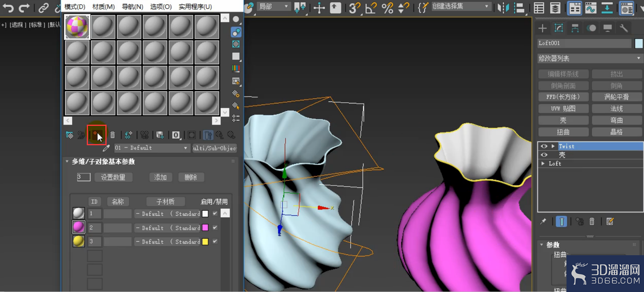The width and height of the screenshot is (644, 292).
Task: Open 修改器列表 dropdown
Action: [590, 58]
